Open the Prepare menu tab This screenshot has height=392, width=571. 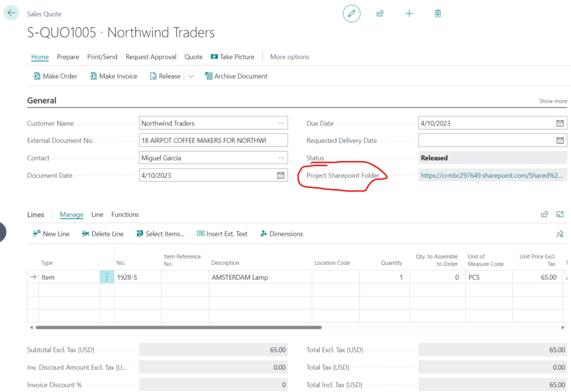[68, 57]
